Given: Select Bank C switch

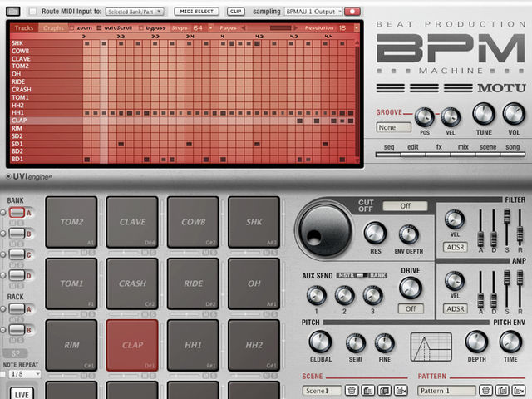Looking at the screenshot, I should pyautogui.click(x=17, y=254).
